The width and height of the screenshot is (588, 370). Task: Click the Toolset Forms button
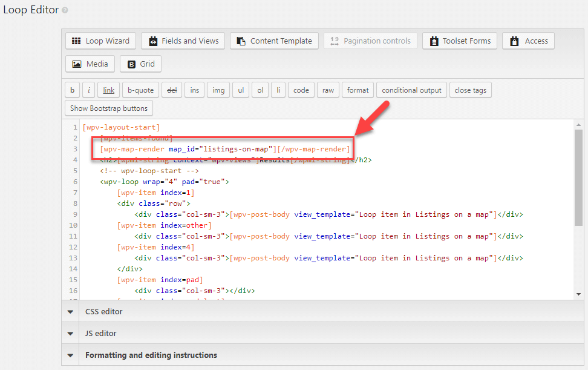[x=460, y=41]
